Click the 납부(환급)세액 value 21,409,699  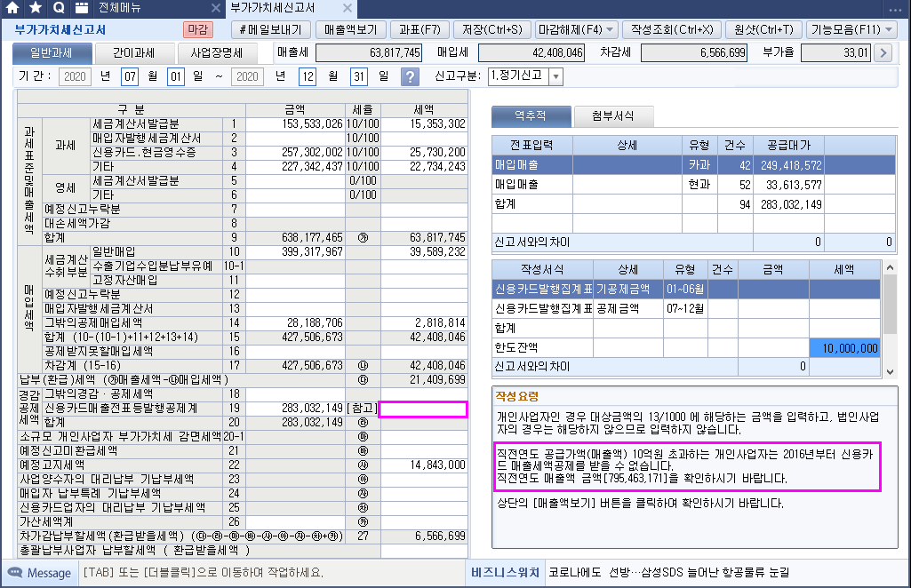point(424,380)
